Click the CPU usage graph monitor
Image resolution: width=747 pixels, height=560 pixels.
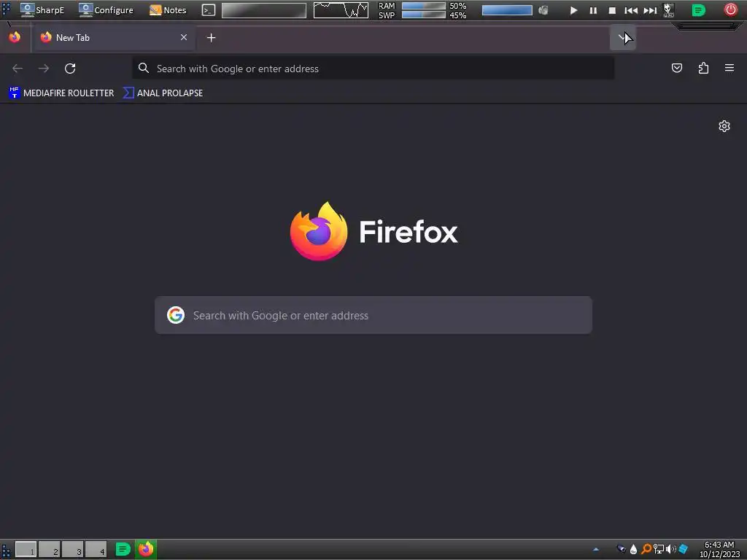tap(341, 10)
